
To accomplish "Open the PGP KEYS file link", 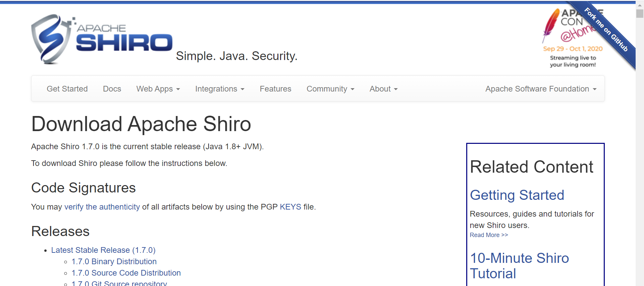I will pos(290,207).
